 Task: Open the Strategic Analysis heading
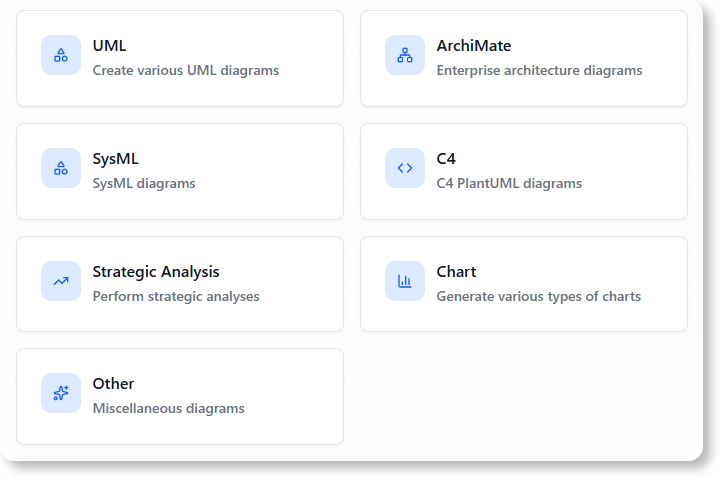[x=155, y=272]
